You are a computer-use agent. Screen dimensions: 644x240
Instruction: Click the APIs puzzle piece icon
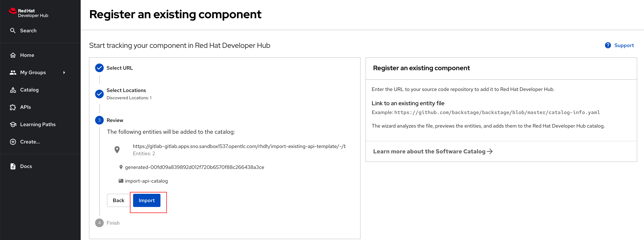click(x=13, y=107)
